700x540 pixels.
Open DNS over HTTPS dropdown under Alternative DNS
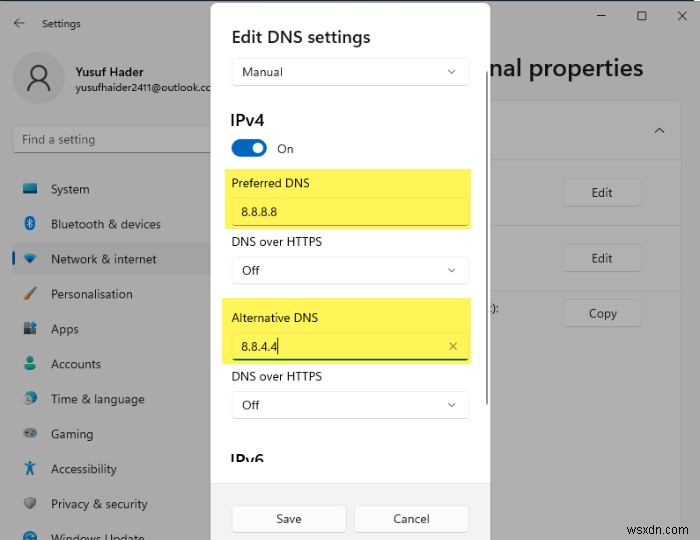(350, 405)
